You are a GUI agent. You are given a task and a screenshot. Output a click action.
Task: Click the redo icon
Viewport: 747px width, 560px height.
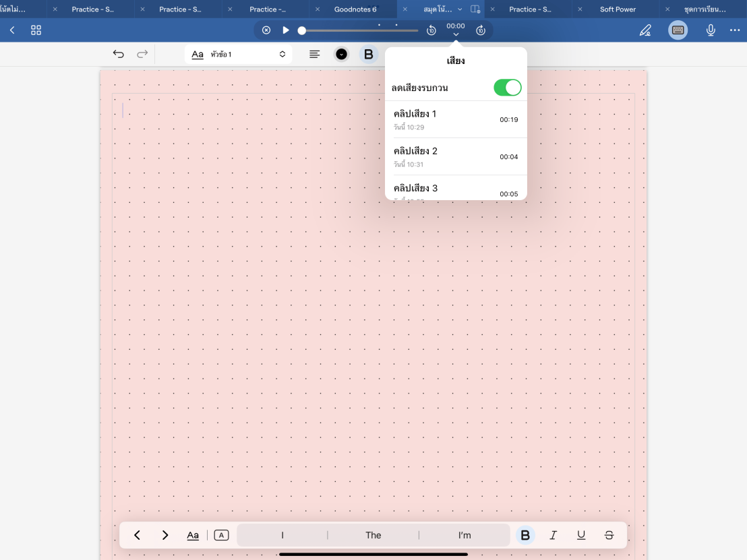pos(143,54)
